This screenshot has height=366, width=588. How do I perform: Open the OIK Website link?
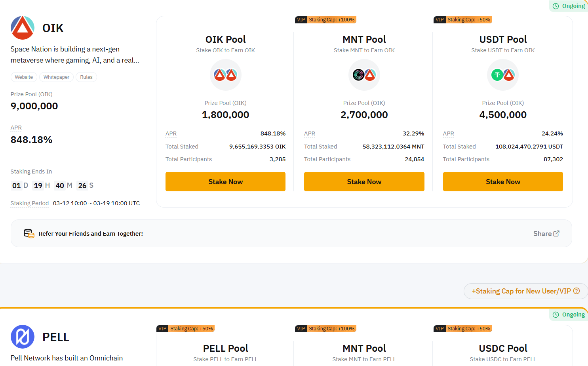tap(24, 77)
